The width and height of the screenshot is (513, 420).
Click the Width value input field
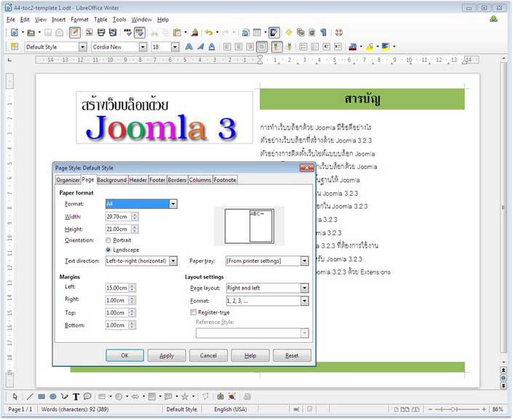tap(118, 217)
